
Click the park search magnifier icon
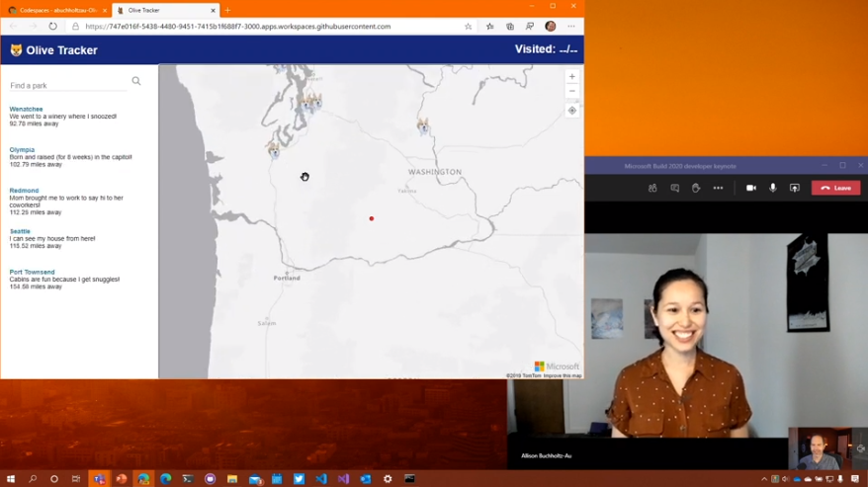click(136, 81)
